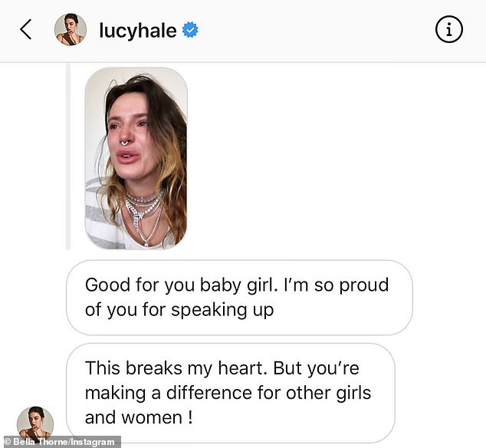Open the shared video thumbnail

[x=136, y=158]
